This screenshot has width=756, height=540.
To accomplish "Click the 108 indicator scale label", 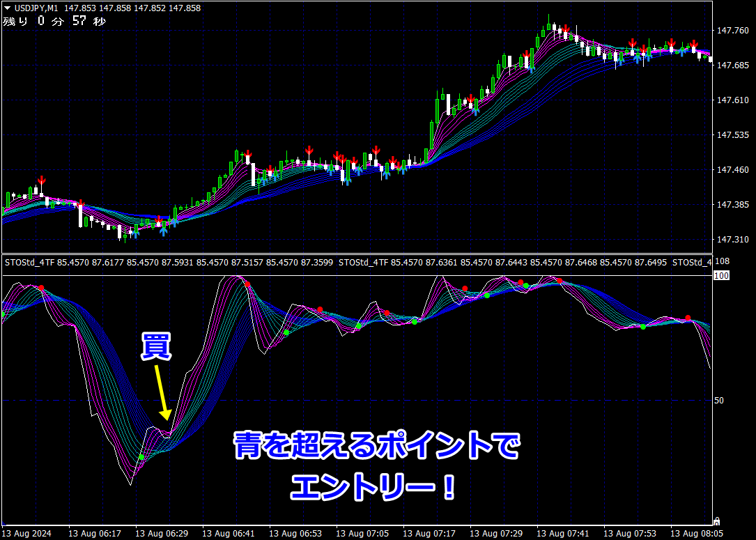I will pyautogui.click(x=723, y=261).
